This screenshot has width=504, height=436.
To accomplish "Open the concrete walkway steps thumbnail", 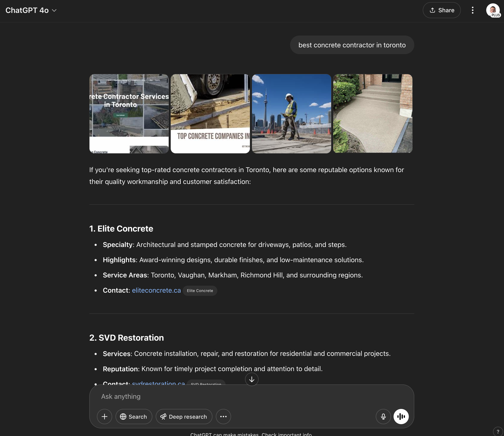I will [x=373, y=114].
